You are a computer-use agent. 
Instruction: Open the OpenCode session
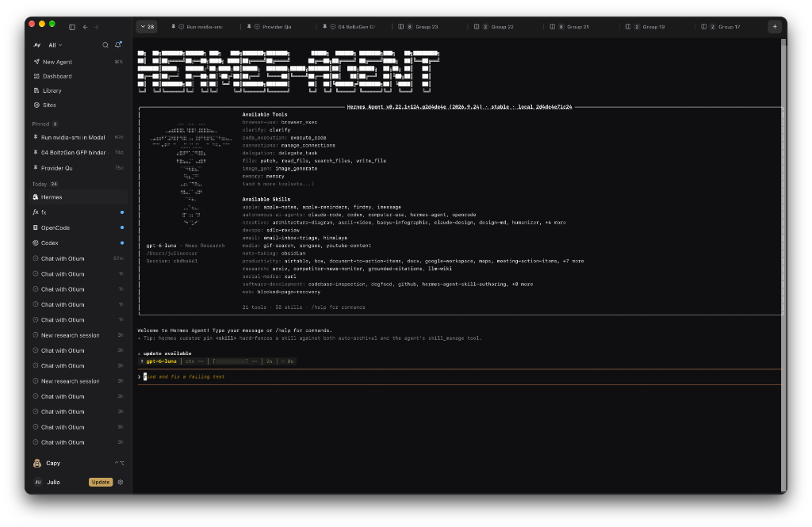click(79, 227)
